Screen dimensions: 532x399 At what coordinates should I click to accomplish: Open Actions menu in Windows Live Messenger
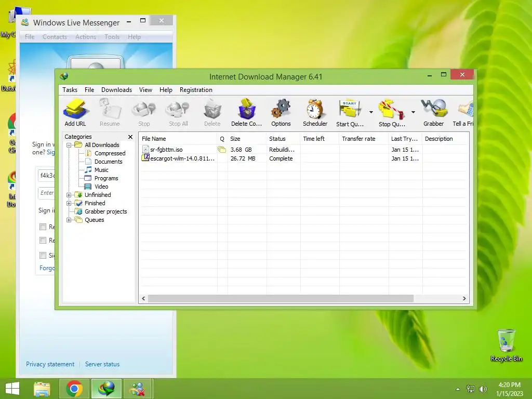point(86,37)
